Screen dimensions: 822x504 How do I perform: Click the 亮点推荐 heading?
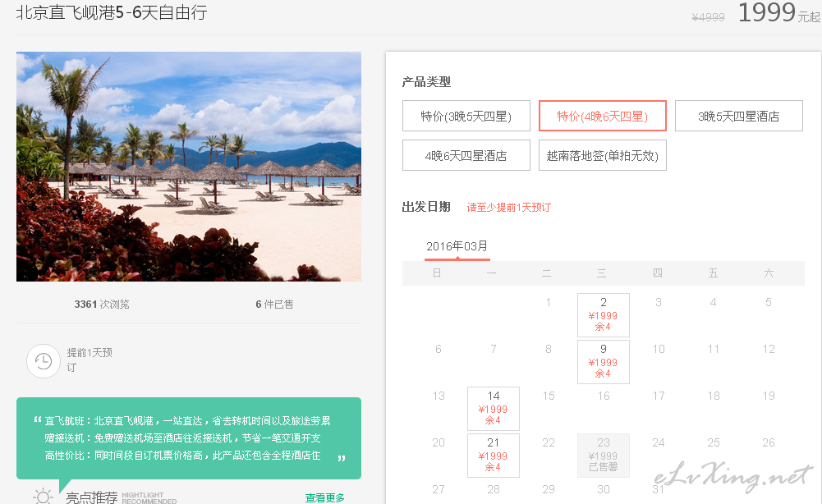pyautogui.click(x=92, y=497)
